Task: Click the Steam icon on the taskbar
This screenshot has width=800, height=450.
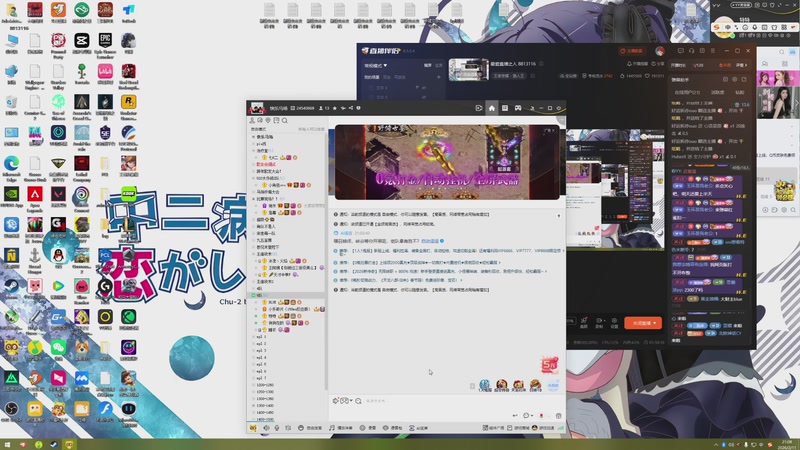Action: 54,444
